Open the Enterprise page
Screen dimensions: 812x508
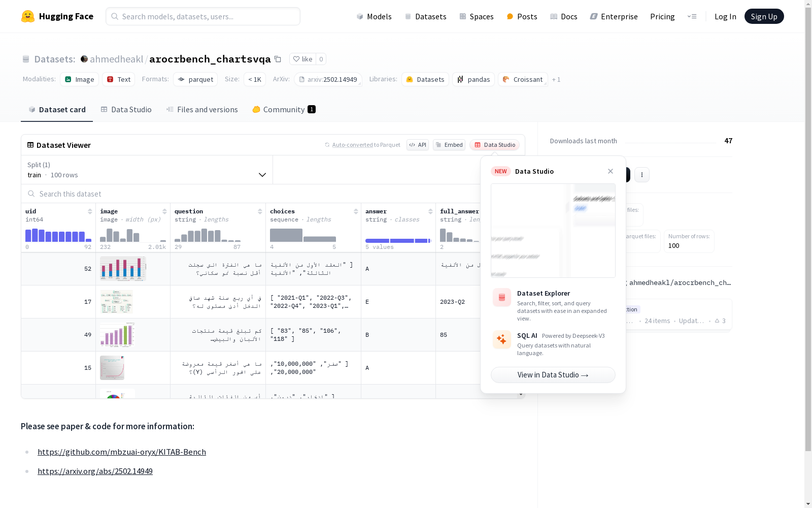pos(614,16)
